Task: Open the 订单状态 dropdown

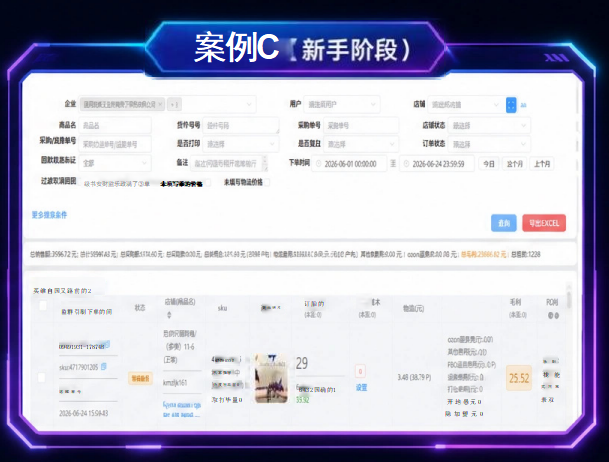Action: click(x=489, y=144)
